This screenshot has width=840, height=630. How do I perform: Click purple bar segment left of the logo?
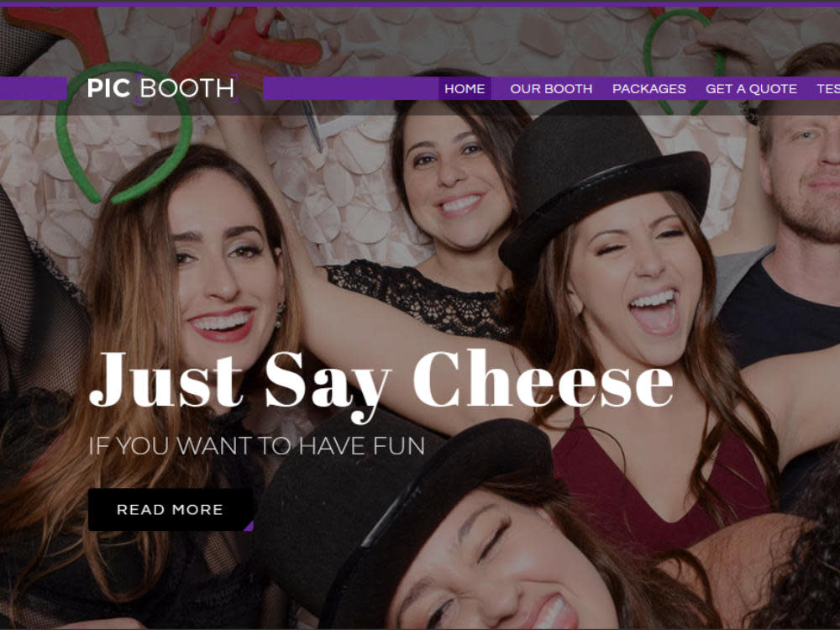[x=34, y=88]
